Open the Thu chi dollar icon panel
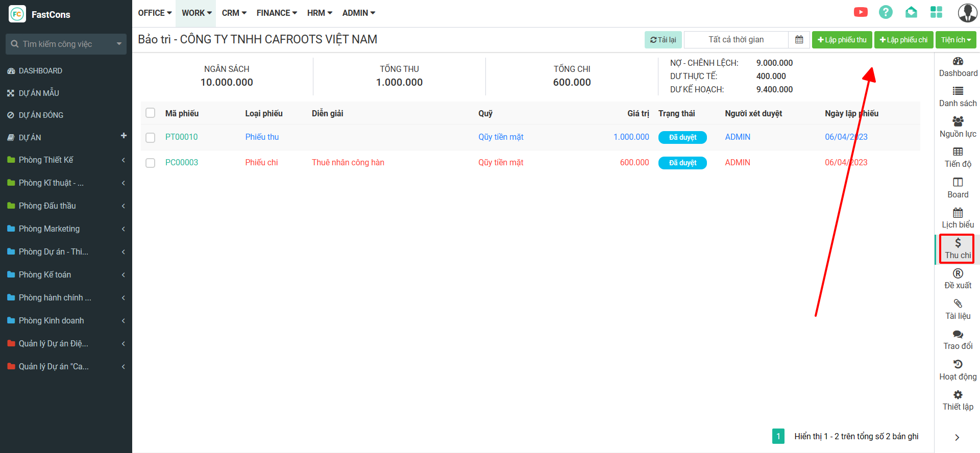 (x=958, y=248)
